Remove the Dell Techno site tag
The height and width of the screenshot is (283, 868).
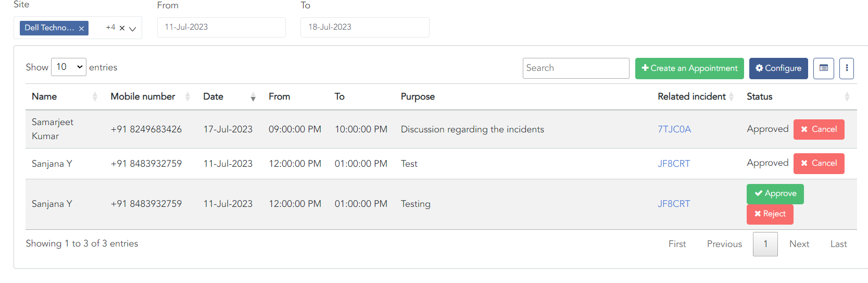(x=81, y=29)
